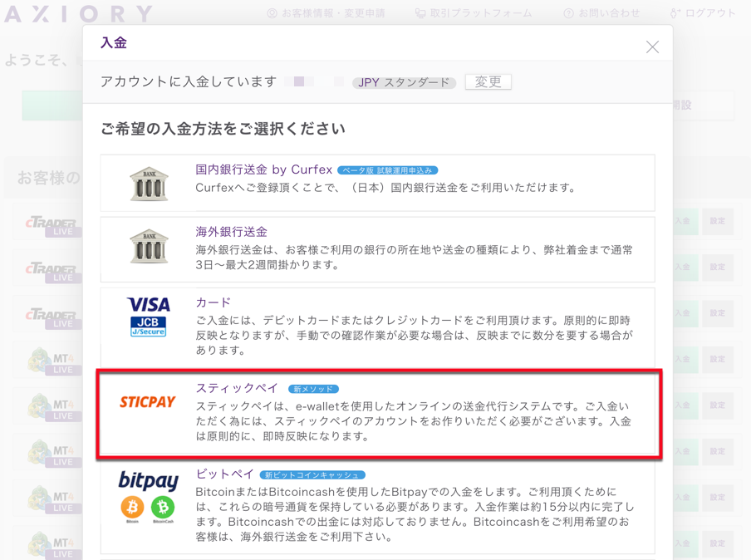This screenshot has height=560, width=751.
Task: Click the AXIORY logo
Action: (x=78, y=14)
